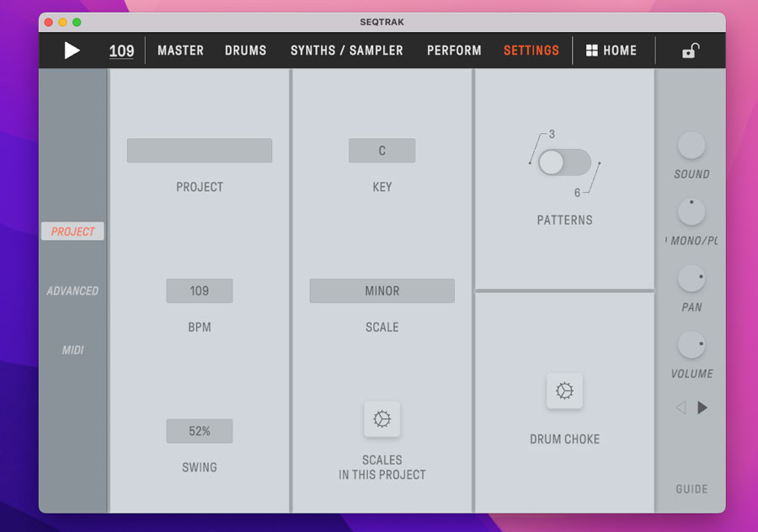This screenshot has height=532, width=758.
Task: Toggle the Patterns 3/6 switch
Action: click(564, 162)
